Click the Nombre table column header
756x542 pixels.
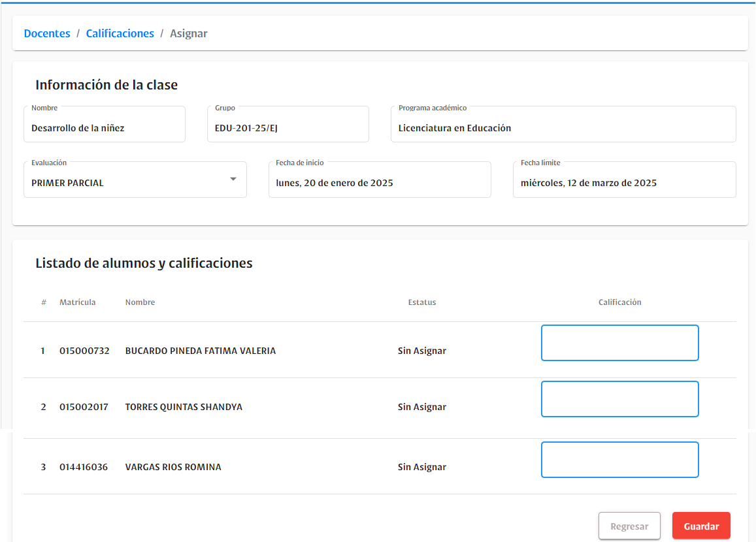pyautogui.click(x=140, y=302)
